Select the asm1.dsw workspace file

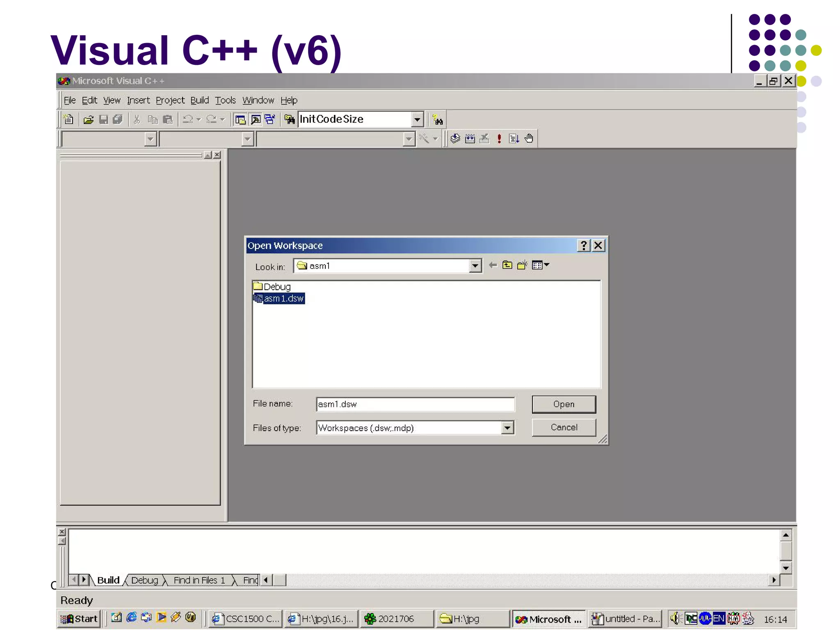(279, 298)
